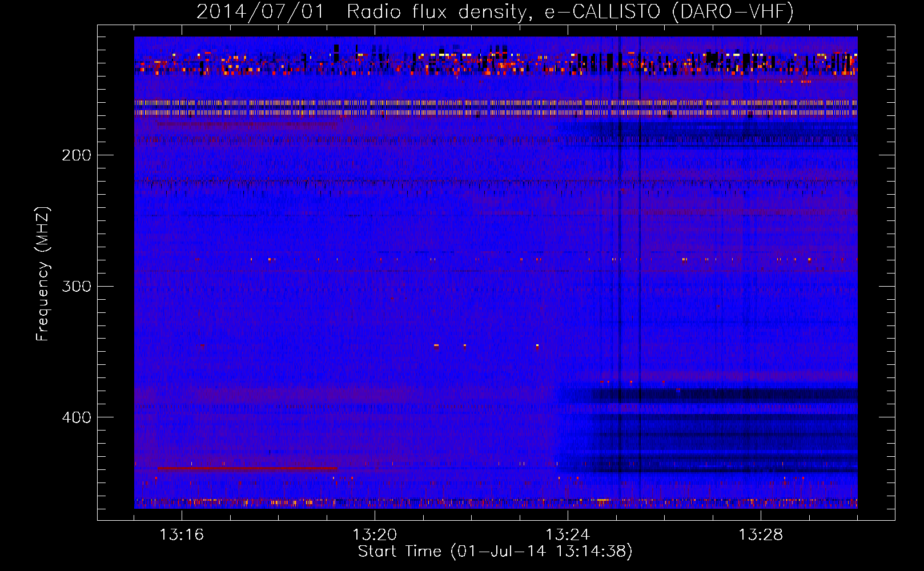This screenshot has width=924, height=571.
Task: Click the 13:16 time tick label
Action: tap(182, 535)
